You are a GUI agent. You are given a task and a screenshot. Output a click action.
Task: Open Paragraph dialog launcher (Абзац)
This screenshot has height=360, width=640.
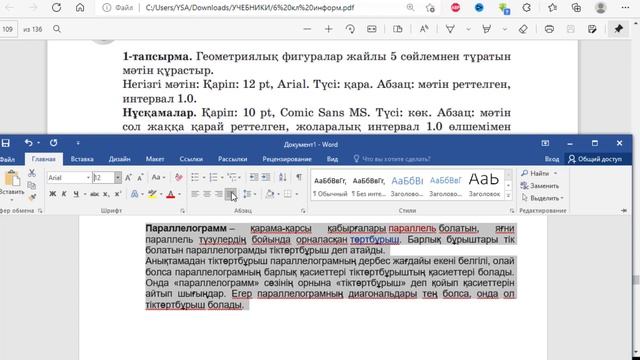(303, 211)
